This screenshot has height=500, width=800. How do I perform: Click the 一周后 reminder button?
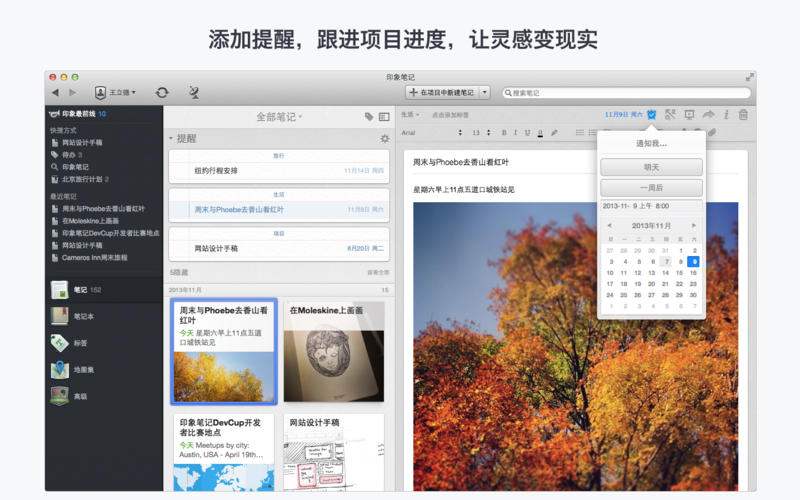651,188
